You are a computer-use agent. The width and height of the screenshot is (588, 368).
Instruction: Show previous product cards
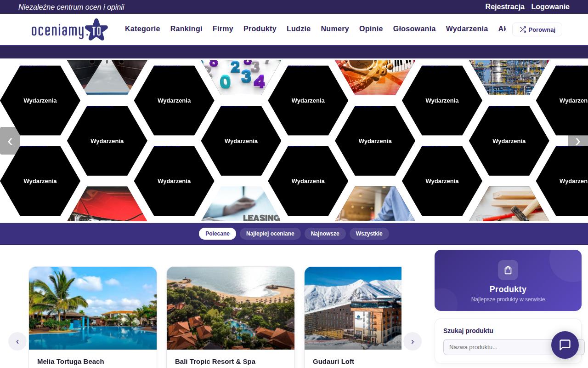point(17,341)
